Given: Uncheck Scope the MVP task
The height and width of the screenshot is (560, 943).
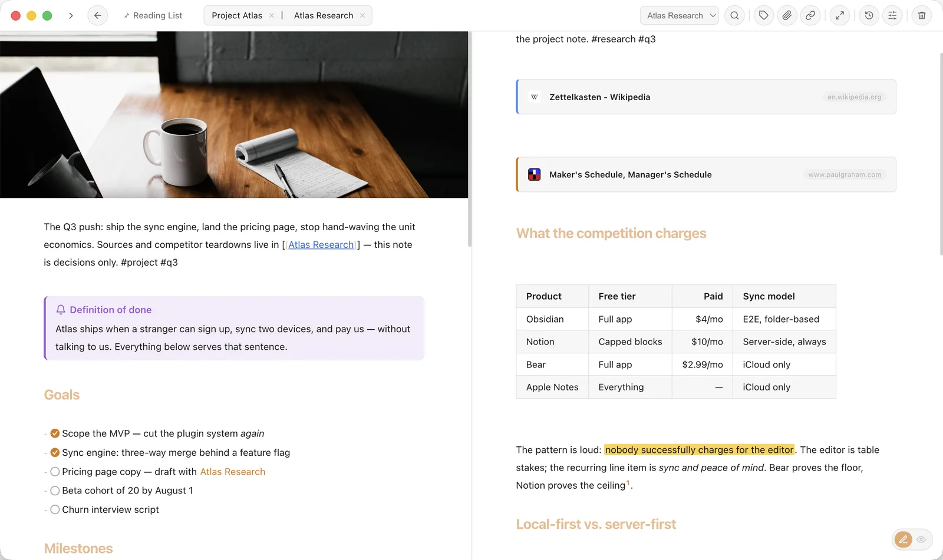Looking at the screenshot, I should pyautogui.click(x=55, y=433).
